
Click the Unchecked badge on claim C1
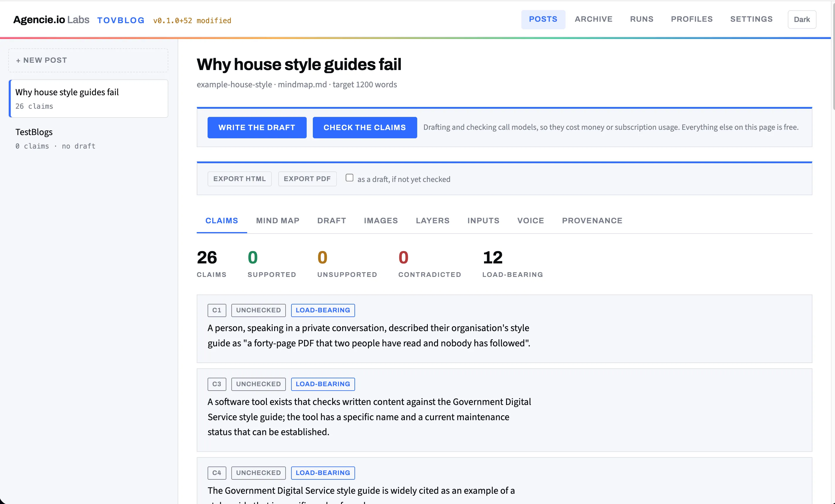(259, 311)
